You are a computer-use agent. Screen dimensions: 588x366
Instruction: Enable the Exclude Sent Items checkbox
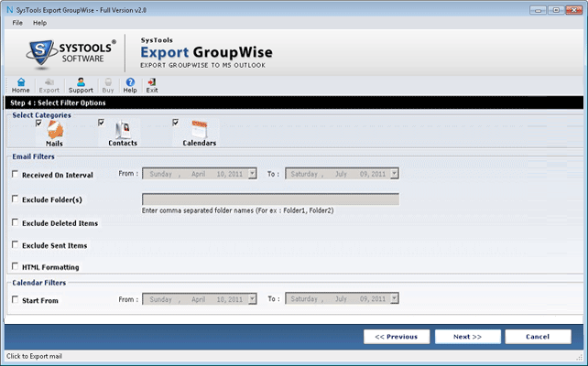pos(15,245)
